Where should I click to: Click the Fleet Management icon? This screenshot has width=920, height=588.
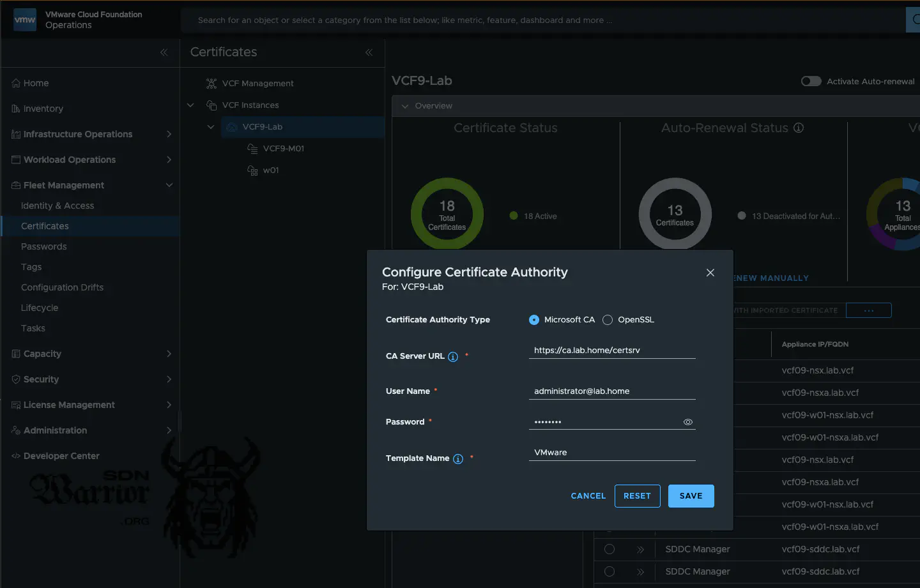pos(16,185)
